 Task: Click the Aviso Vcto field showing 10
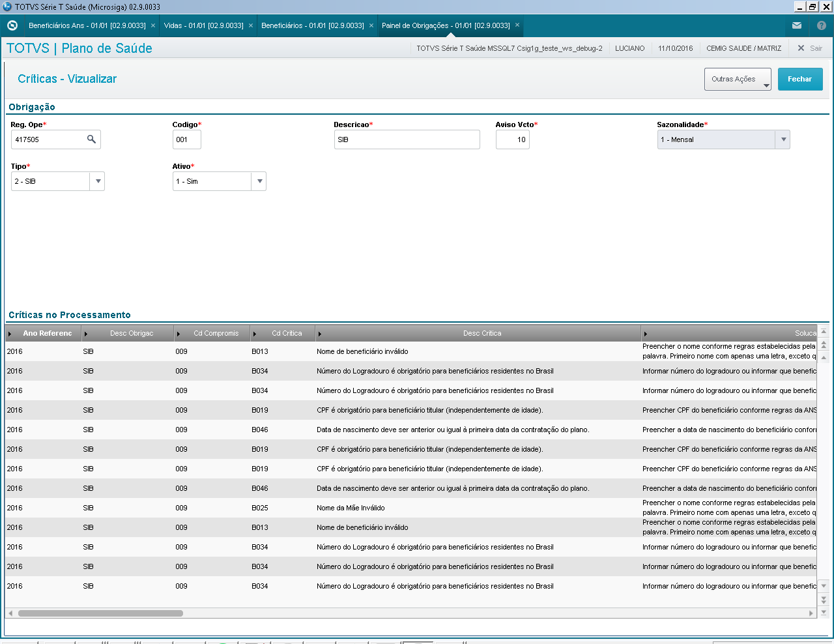(x=513, y=139)
